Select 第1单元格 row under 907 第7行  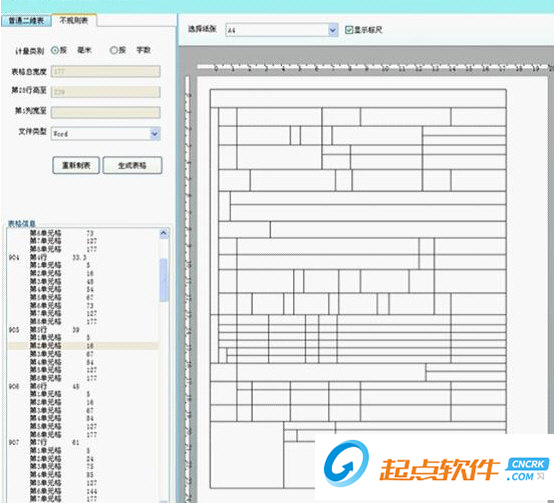83,450
